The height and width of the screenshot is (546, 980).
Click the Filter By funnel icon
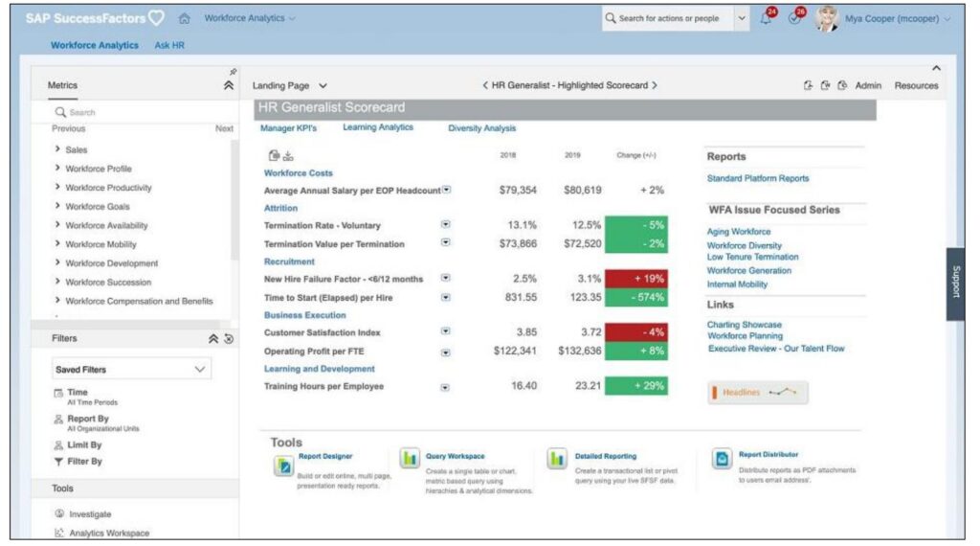point(58,462)
